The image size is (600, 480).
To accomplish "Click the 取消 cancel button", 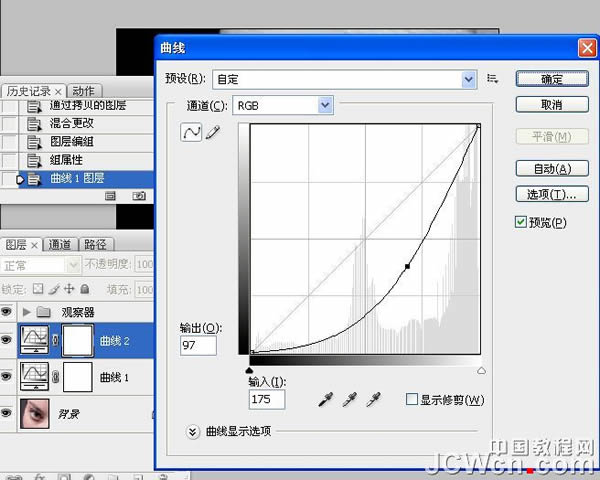I will pyautogui.click(x=552, y=104).
